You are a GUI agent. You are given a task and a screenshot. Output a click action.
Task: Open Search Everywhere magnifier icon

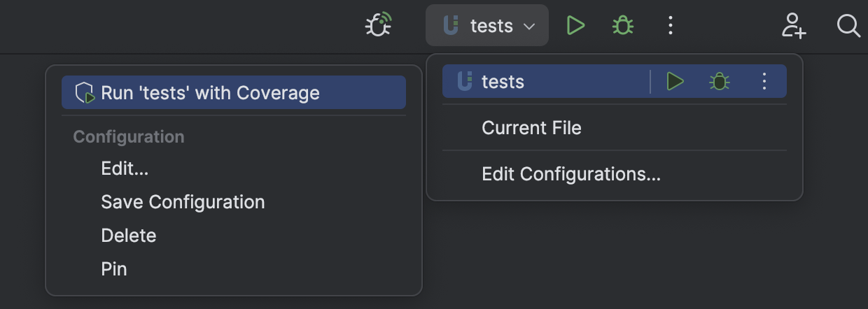[x=848, y=26]
